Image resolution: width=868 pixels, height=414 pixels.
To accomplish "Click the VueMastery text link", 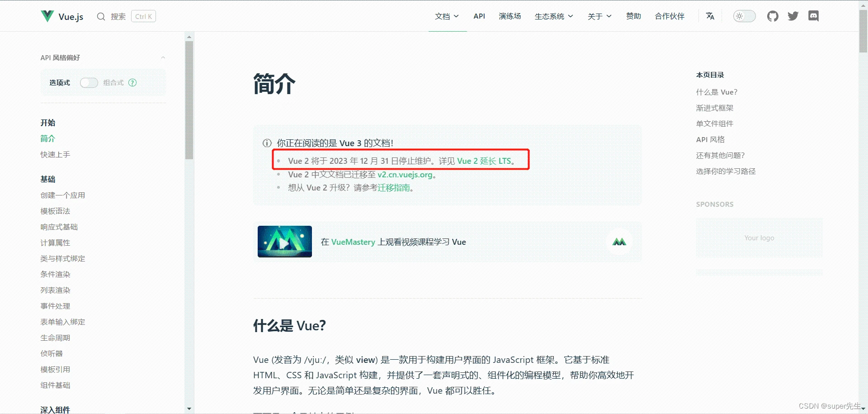I will tap(353, 242).
